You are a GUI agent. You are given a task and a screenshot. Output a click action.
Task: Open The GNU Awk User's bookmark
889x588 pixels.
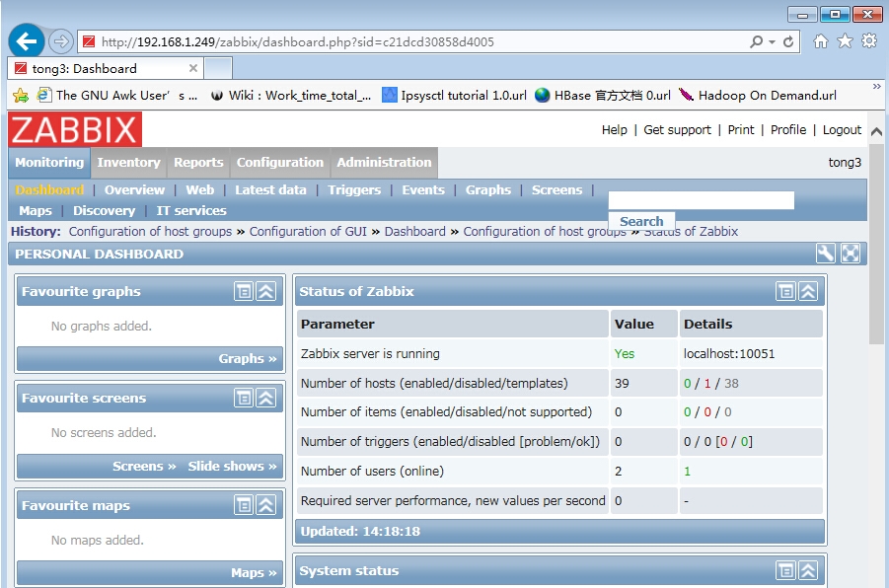point(117,96)
